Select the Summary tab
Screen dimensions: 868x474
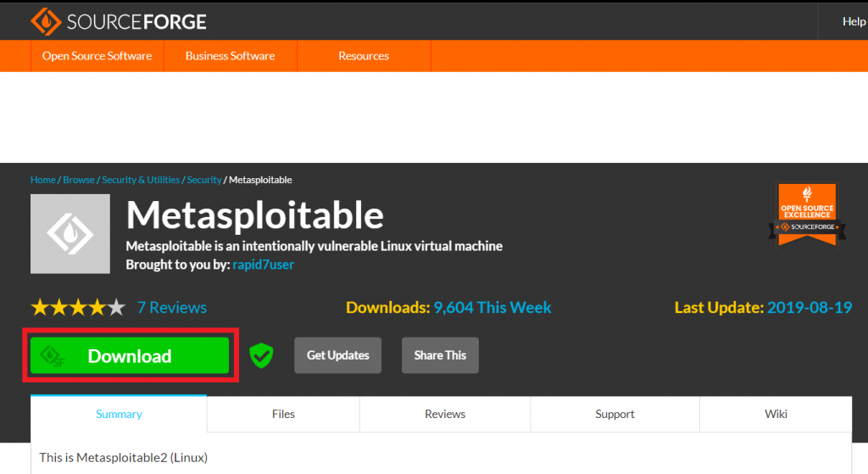(119, 414)
